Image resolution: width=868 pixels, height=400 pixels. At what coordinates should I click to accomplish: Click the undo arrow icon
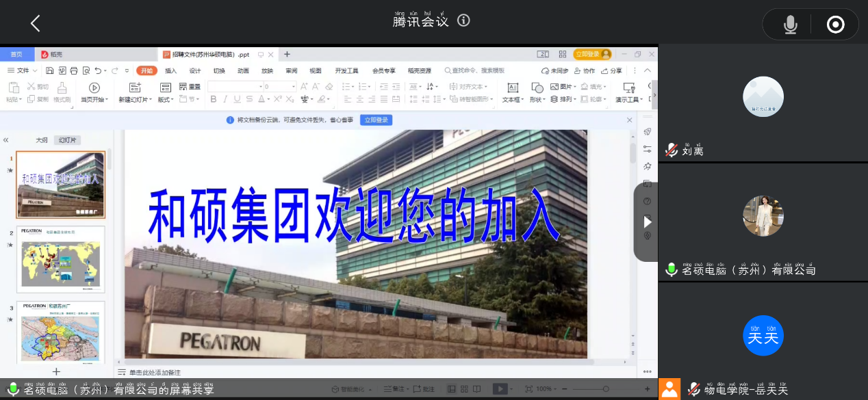[x=98, y=70]
